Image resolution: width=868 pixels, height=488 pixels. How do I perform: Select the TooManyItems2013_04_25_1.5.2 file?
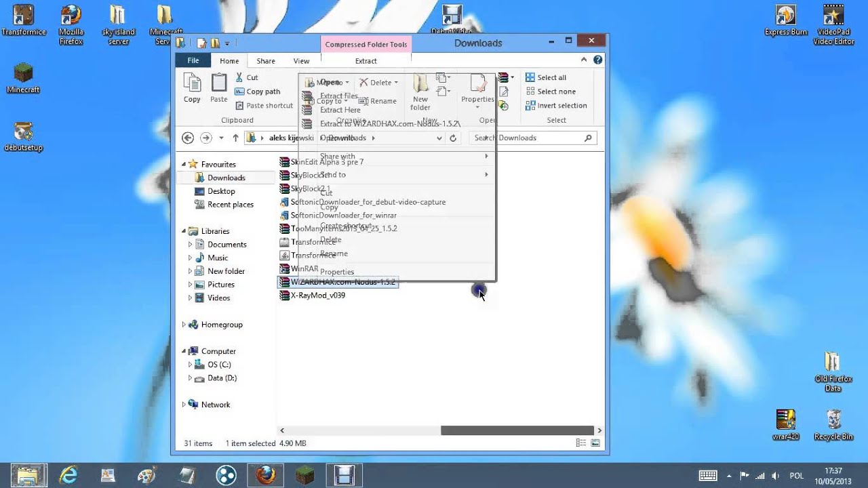pos(338,228)
